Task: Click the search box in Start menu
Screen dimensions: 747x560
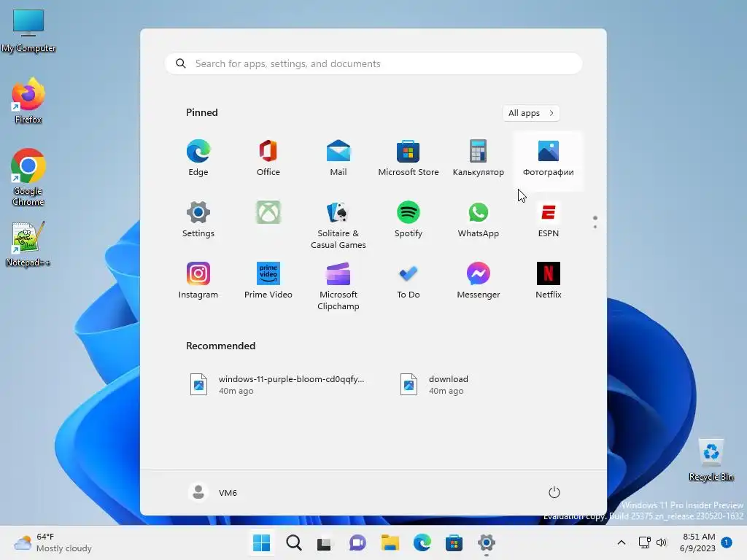Action: click(373, 64)
